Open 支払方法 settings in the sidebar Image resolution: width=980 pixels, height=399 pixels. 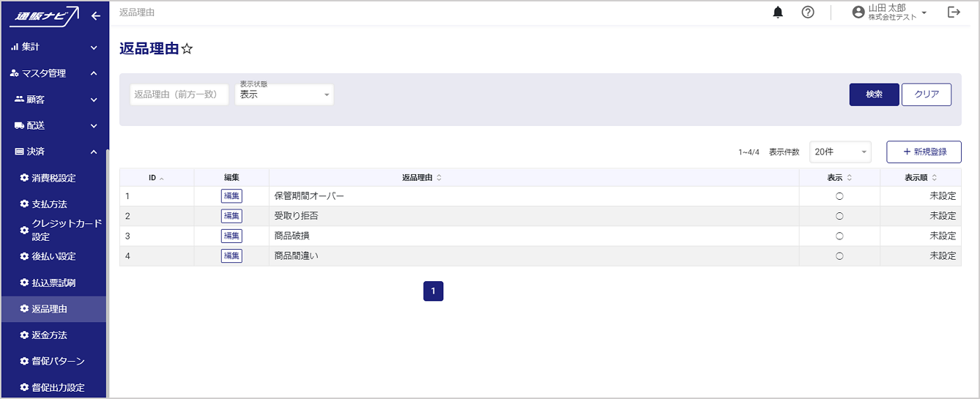49,204
